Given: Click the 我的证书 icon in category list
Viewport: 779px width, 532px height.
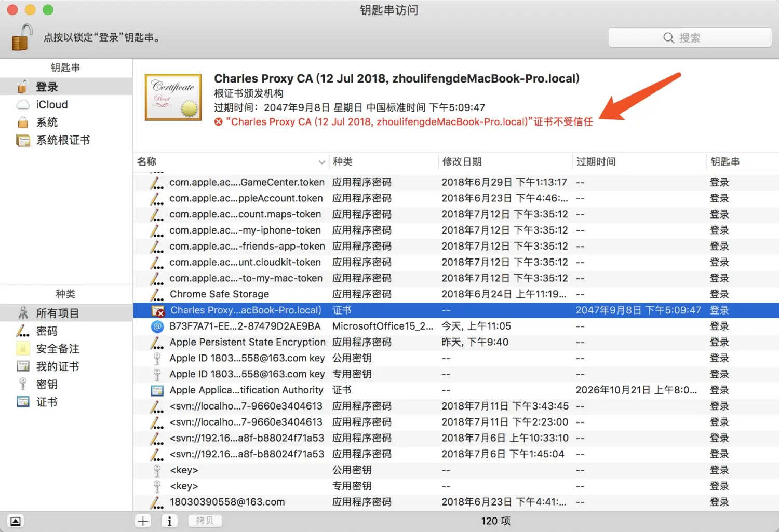Looking at the screenshot, I should coord(23,366).
